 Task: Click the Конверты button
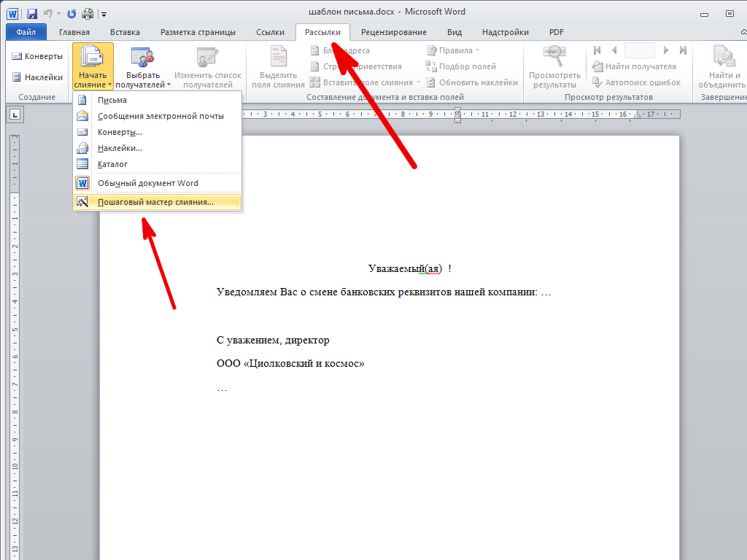[x=37, y=56]
